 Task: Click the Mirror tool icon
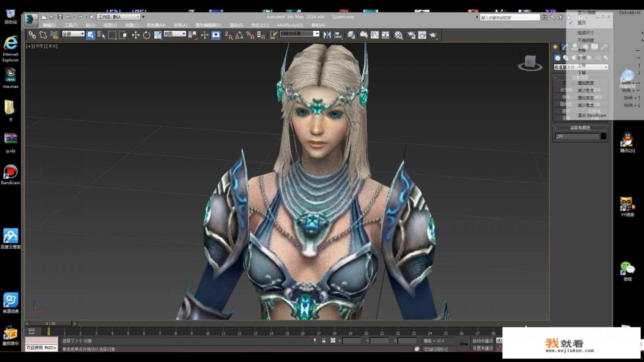[x=327, y=34]
